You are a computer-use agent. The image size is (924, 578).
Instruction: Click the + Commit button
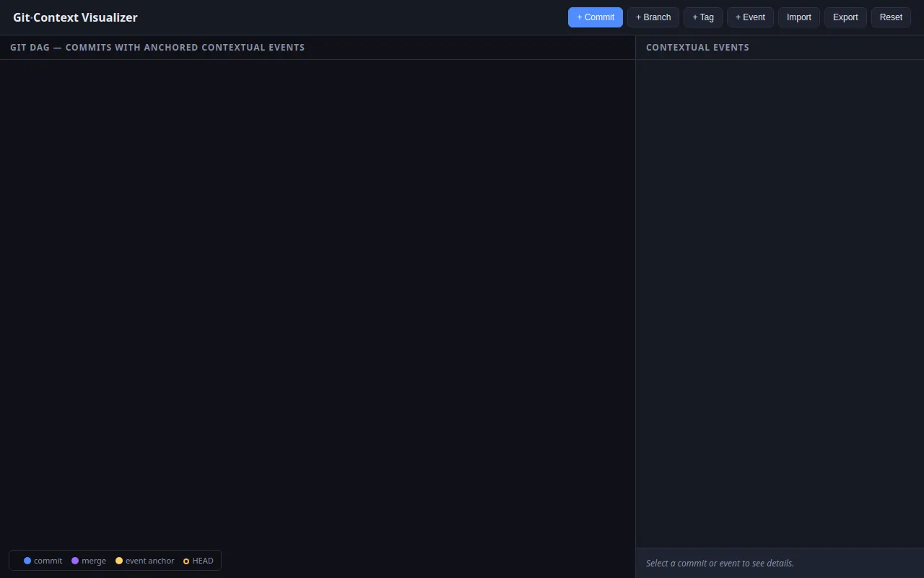(596, 17)
